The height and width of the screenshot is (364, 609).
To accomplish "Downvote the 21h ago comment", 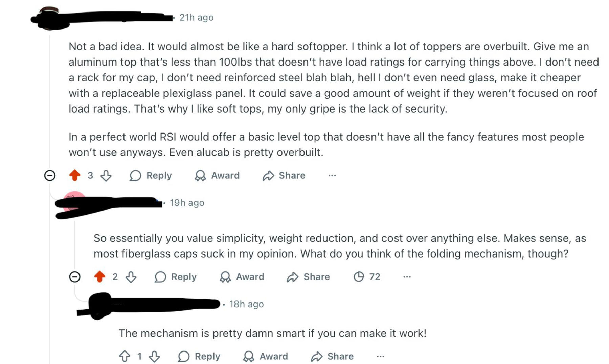I will coord(106,175).
